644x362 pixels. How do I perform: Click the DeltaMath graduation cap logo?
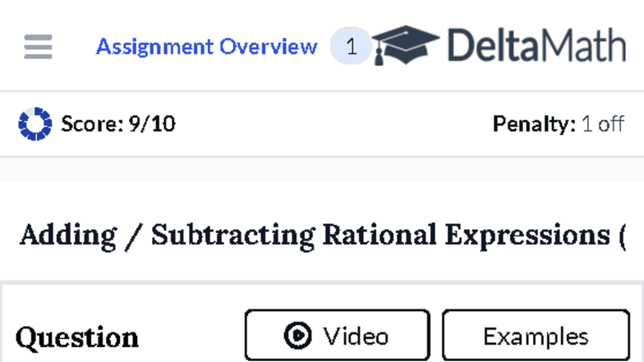tap(405, 45)
